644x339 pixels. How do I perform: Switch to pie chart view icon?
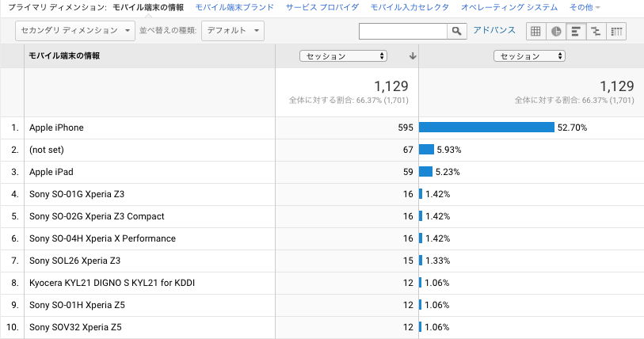[x=556, y=31]
